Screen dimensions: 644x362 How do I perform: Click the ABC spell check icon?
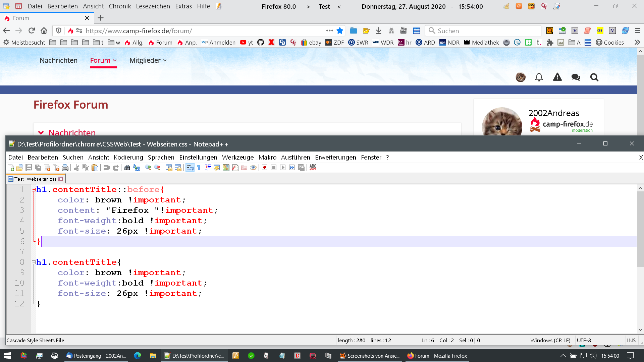point(313,167)
